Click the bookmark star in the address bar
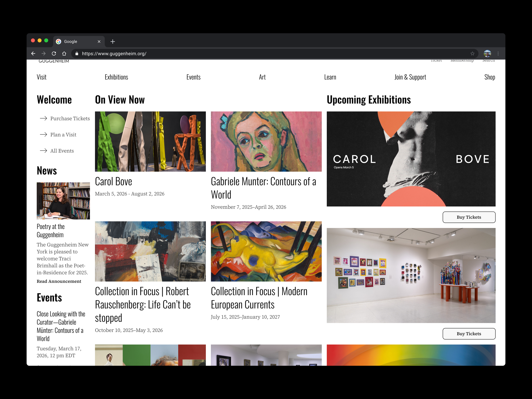The height and width of the screenshot is (399, 532). [472, 53]
